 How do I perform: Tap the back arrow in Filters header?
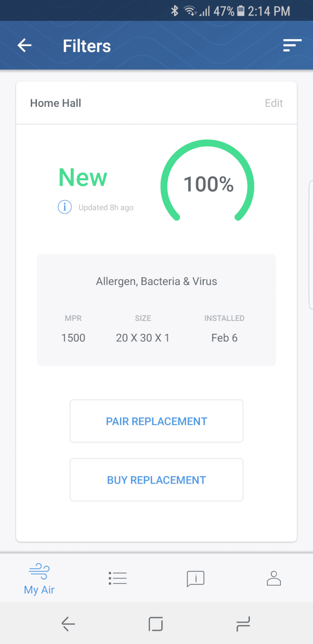(25, 46)
